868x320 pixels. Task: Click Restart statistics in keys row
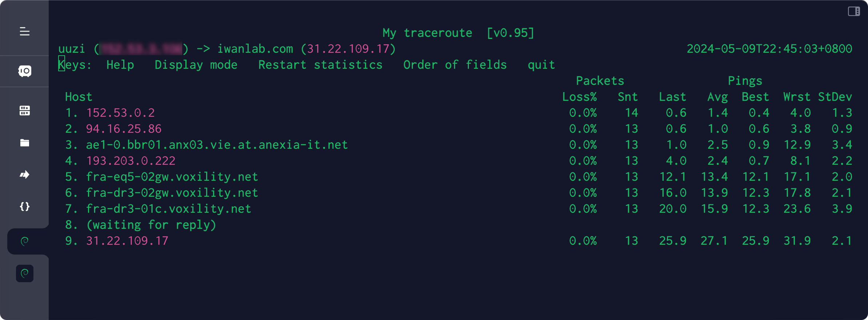point(320,65)
